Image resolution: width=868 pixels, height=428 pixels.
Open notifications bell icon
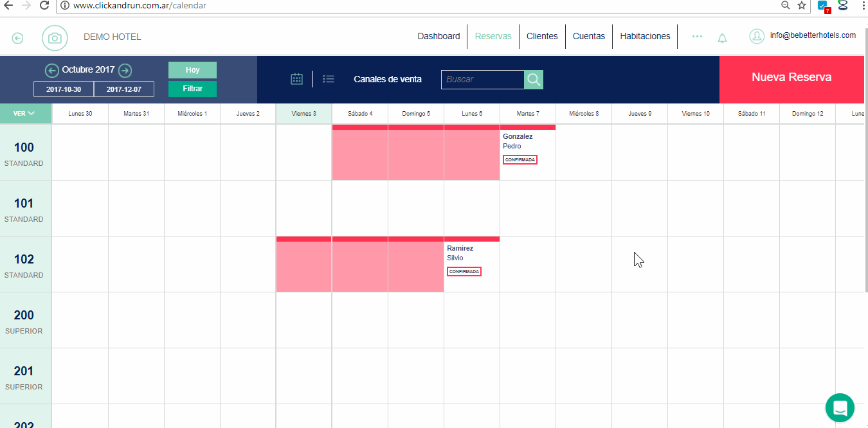[x=723, y=38]
